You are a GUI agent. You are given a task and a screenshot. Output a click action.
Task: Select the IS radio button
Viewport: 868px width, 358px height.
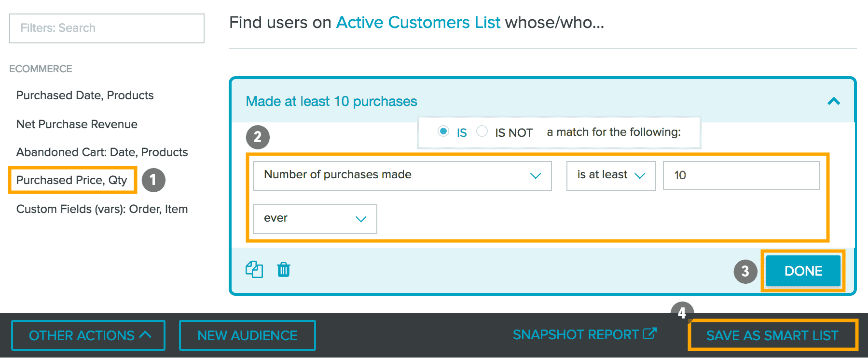(443, 131)
